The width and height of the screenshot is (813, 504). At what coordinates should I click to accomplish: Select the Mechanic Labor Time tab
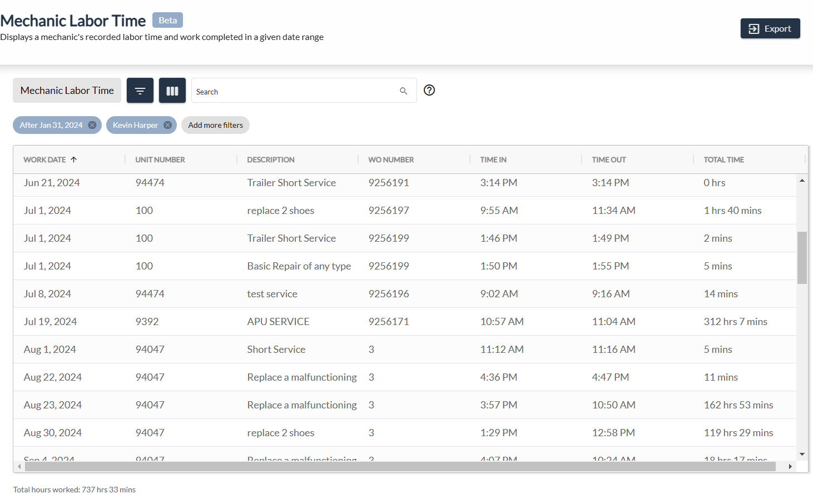tap(67, 90)
